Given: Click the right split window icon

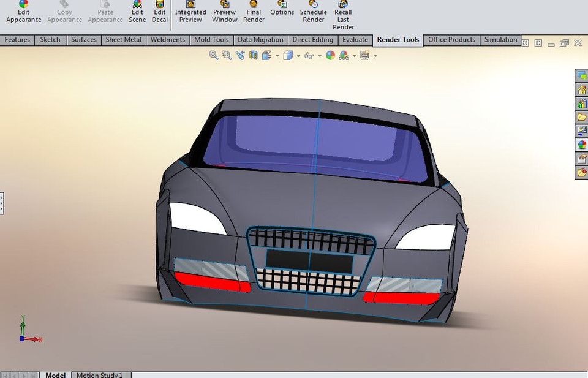Looking at the screenshot, I should pyautogui.click(x=538, y=43).
